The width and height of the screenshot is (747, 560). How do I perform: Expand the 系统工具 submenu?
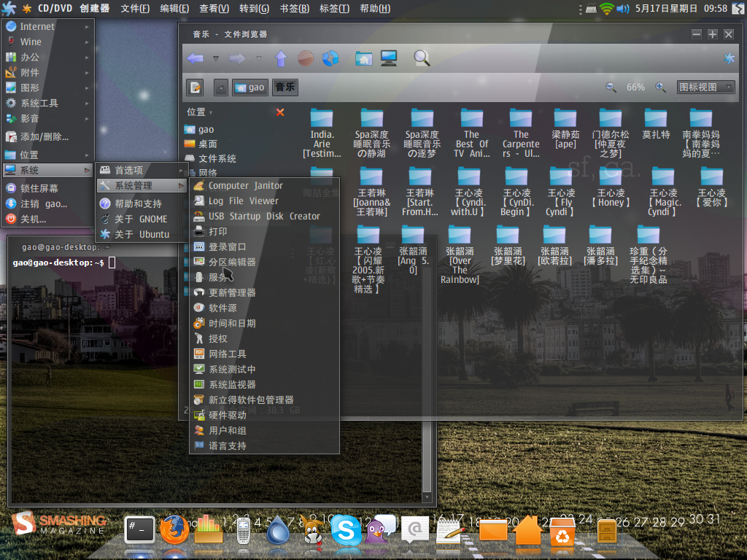47,103
